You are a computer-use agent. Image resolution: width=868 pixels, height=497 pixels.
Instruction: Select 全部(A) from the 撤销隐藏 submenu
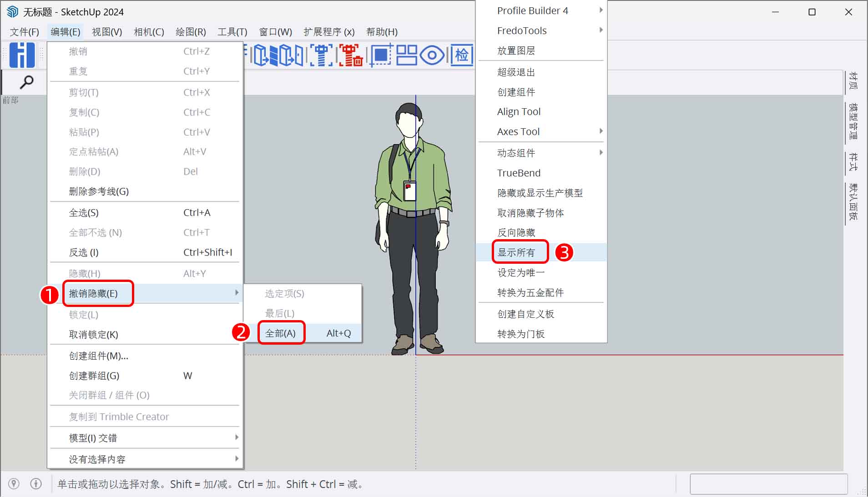point(281,332)
